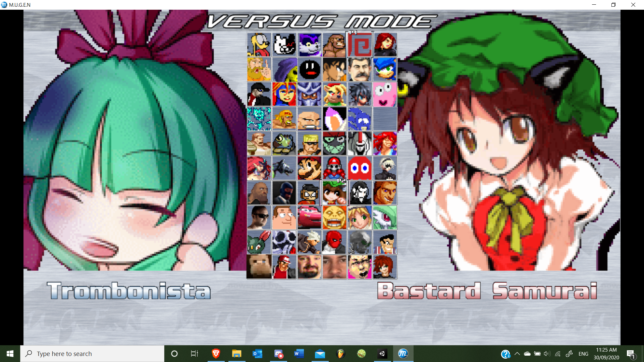Pick the yellow laughing sun face portrait
Viewport: 644px width, 362px height.
click(x=334, y=218)
